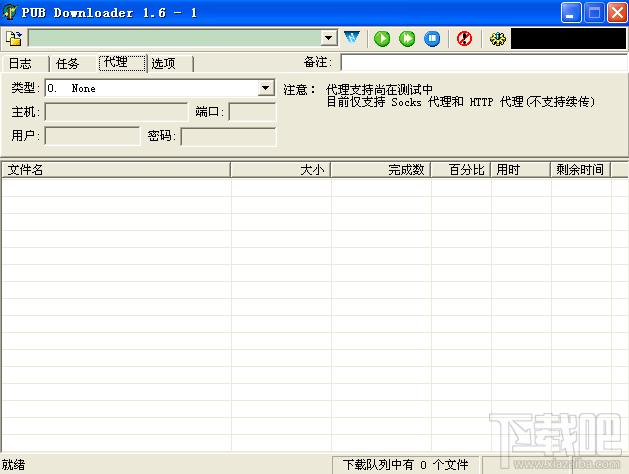Click the 端口 port input field
This screenshot has width=629, height=474.
(252, 112)
